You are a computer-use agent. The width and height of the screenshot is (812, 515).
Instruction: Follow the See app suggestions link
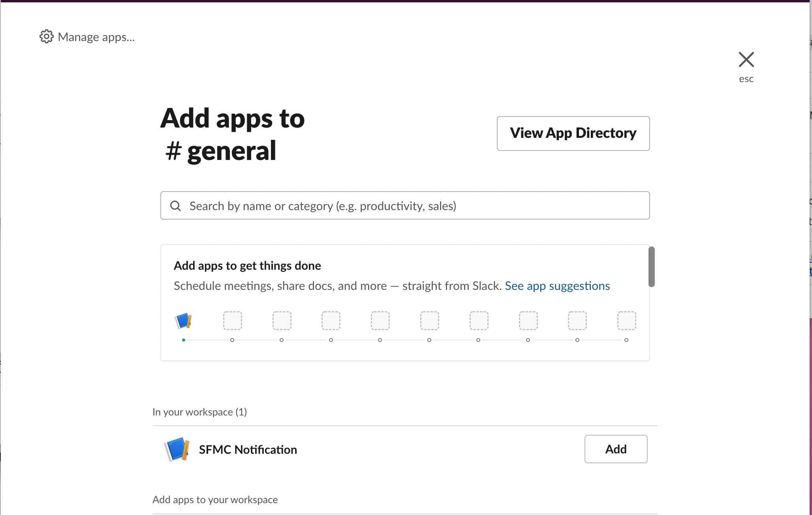(x=557, y=286)
